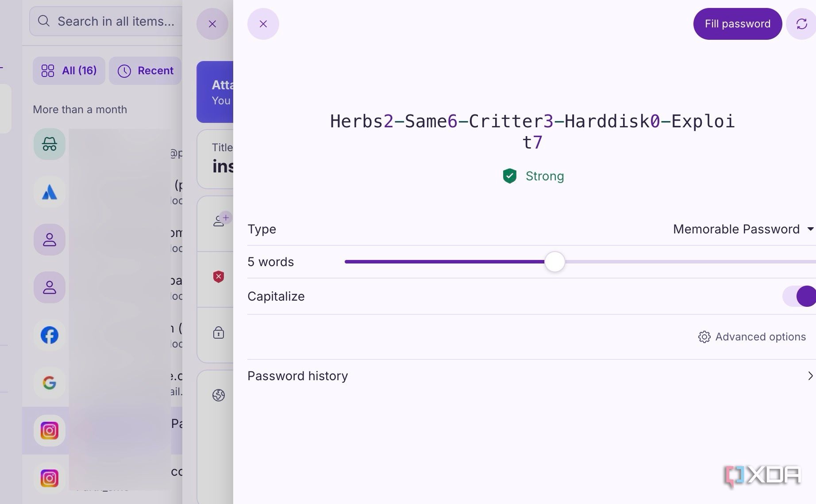816x504 pixels.
Task: Open the Google login item
Action: (50, 383)
